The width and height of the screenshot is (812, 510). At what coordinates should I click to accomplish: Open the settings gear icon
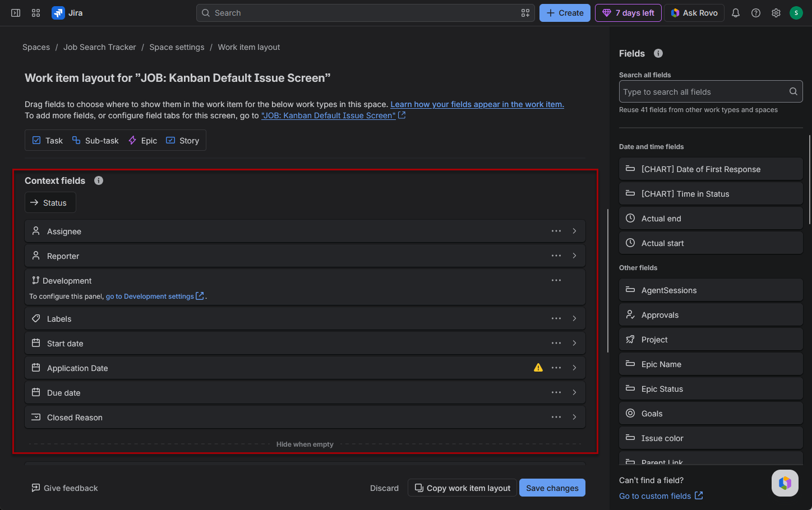776,13
